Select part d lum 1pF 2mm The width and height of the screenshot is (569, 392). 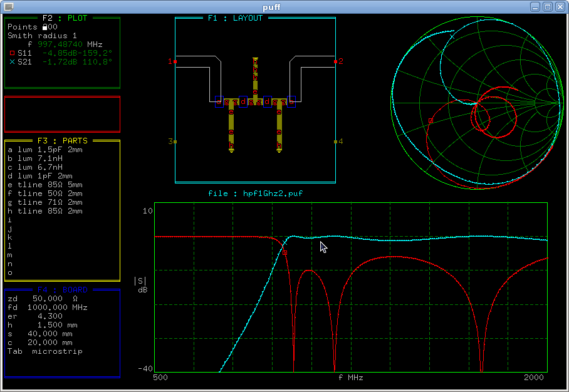tap(40, 176)
